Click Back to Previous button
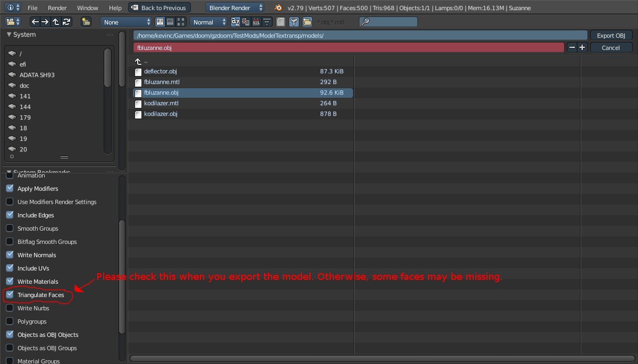The image size is (638, 364). click(x=159, y=7)
